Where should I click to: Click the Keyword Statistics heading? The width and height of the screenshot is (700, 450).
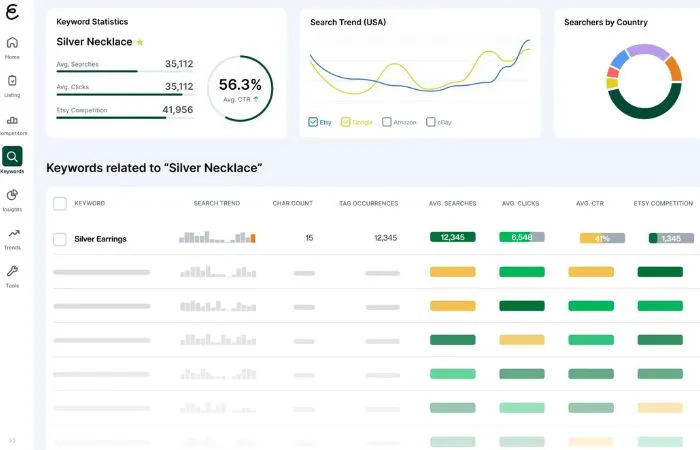coord(92,22)
